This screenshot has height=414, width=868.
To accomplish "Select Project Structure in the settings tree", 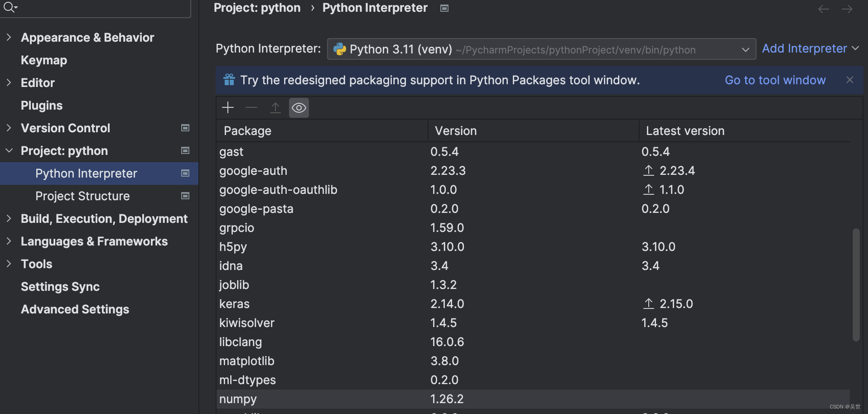I will pyautogui.click(x=82, y=196).
